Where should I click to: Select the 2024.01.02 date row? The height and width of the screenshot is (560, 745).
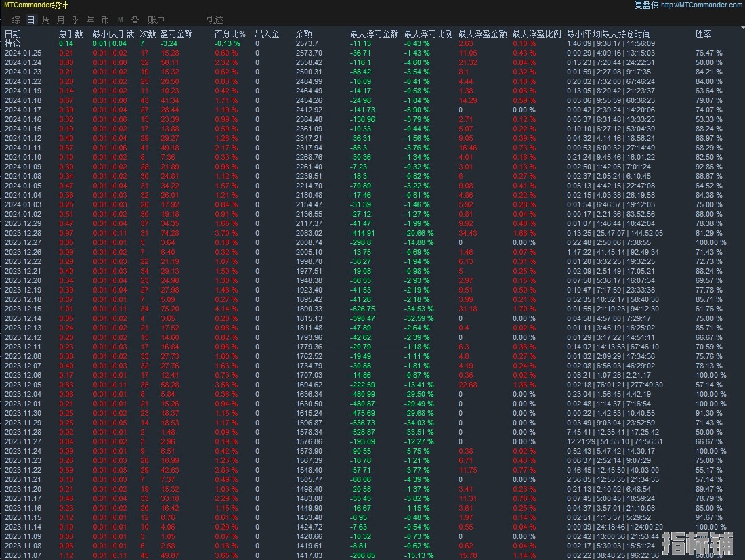click(372, 214)
